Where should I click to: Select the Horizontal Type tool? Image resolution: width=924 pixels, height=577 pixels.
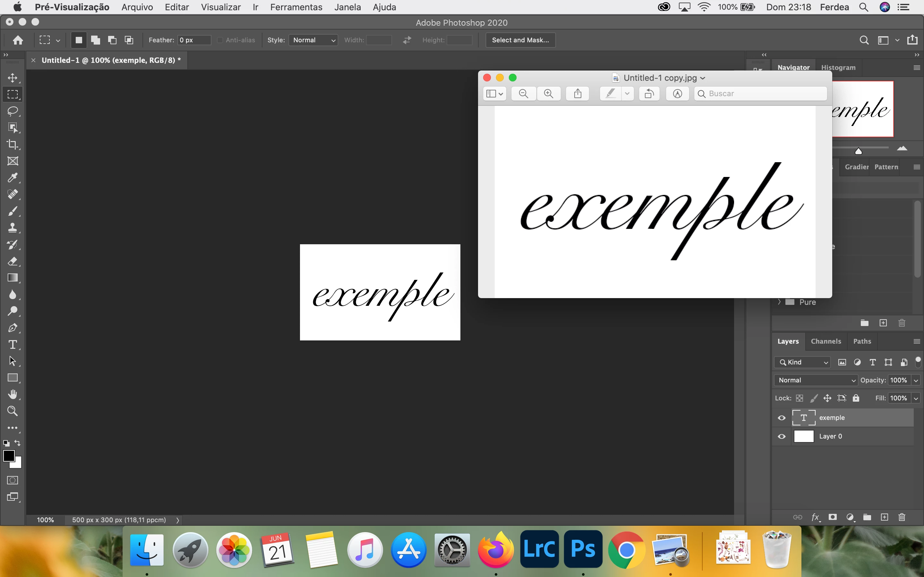click(x=13, y=345)
